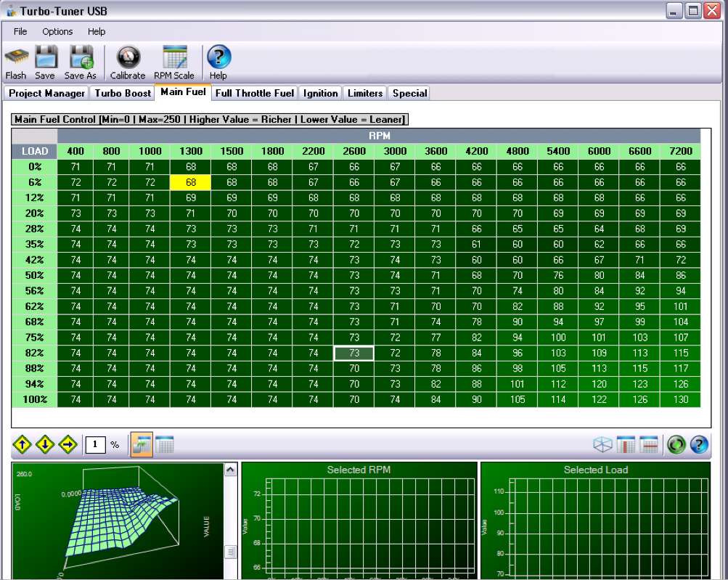This screenshot has height=580, width=728.
Task: Select the yellow highlighted 68 cell
Action: [x=191, y=182]
